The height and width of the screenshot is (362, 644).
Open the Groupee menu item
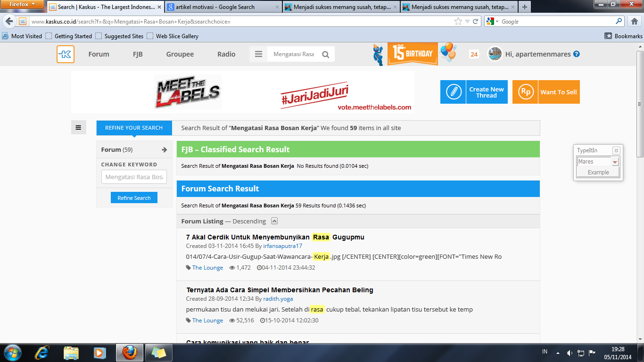pos(180,54)
